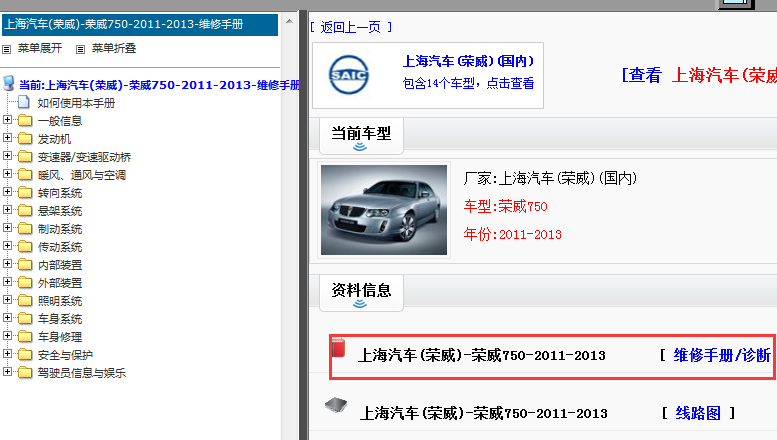Expand the 车身修理 tree node
The width and height of the screenshot is (777, 440).
(x=7, y=335)
